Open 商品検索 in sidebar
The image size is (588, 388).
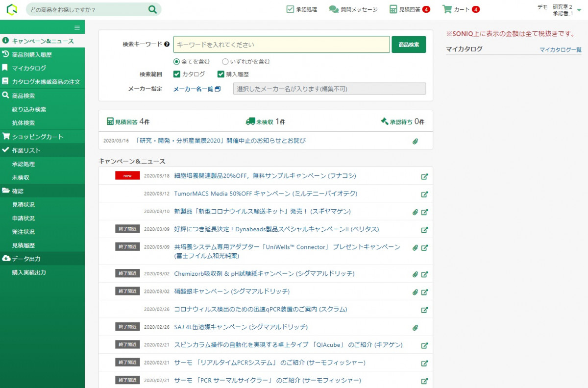pos(42,96)
